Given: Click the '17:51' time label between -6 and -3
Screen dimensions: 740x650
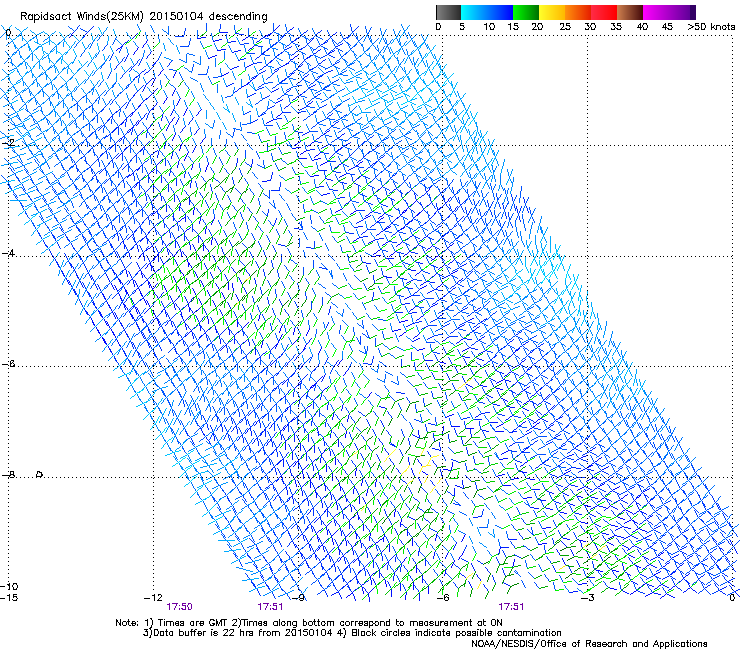Looking at the screenshot, I should [x=512, y=607].
